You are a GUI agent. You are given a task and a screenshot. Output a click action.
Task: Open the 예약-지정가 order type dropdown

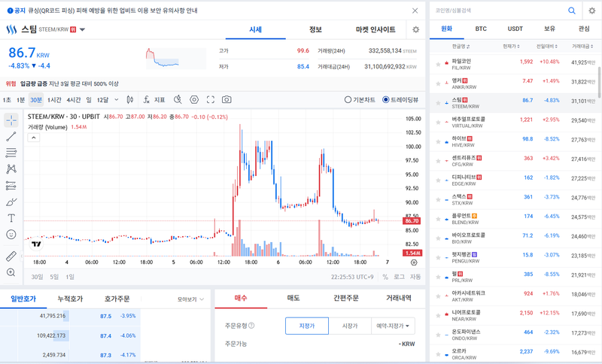pyautogui.click(x=393, y=326)
